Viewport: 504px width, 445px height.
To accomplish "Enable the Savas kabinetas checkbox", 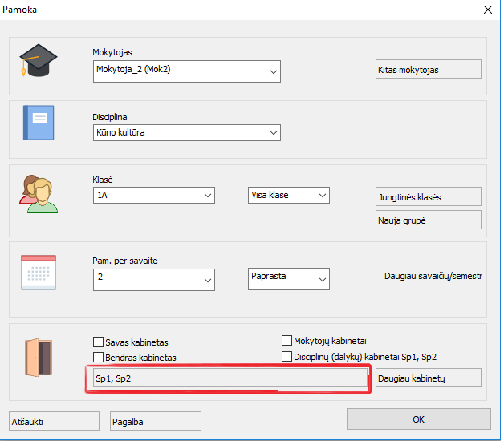I will pyautogui.click(x=99, y=342).
